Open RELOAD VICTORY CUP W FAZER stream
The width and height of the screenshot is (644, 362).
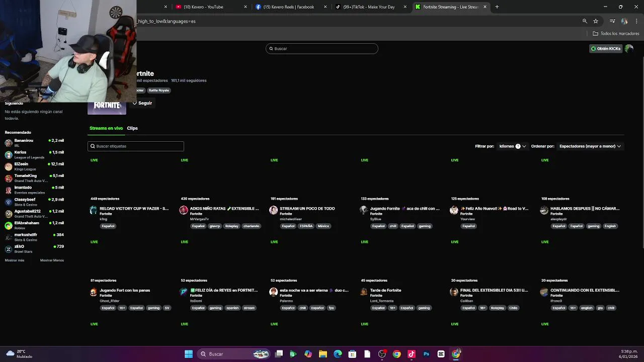[134, 209]
